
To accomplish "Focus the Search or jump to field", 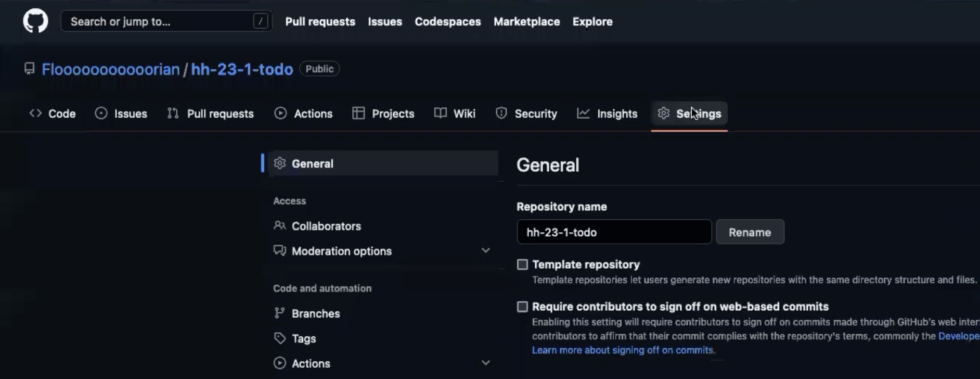I will point(166,21).
